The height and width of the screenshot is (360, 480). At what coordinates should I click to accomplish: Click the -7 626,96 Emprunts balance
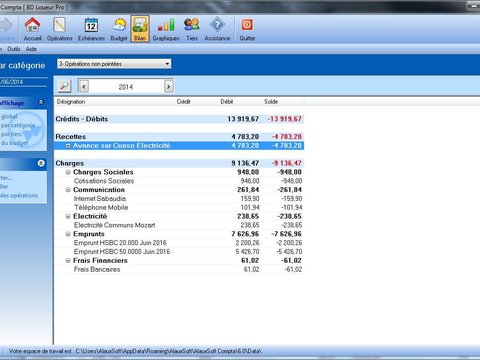[286, 234]
